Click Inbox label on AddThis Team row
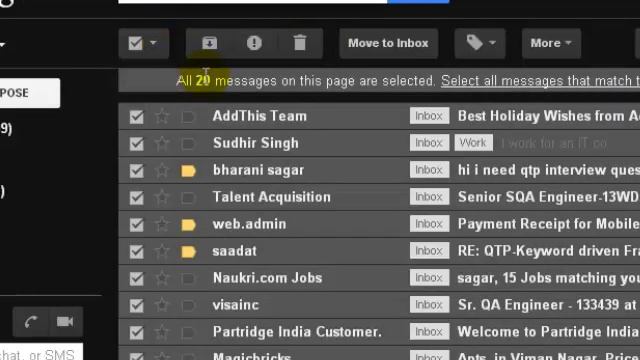This screenshot has height=360, width=640. click(x=429, y=116)
